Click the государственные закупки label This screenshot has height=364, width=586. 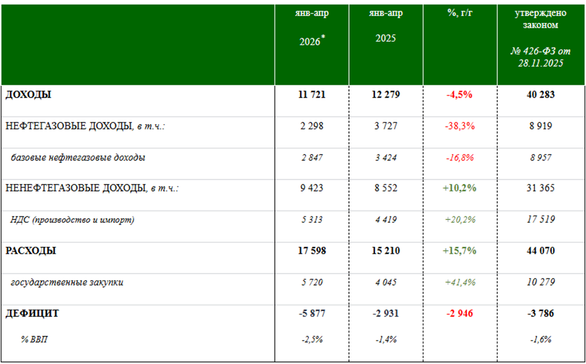(67, 282)
